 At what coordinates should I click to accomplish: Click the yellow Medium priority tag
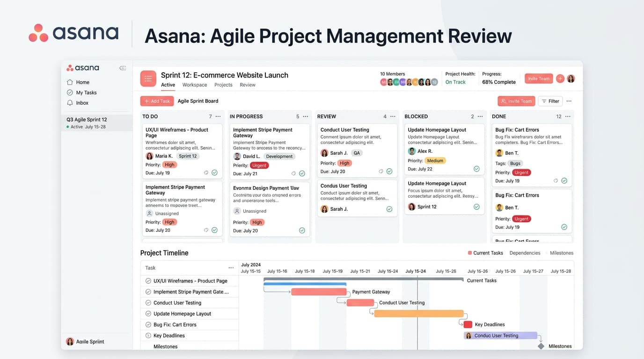(x=435, y=160)
